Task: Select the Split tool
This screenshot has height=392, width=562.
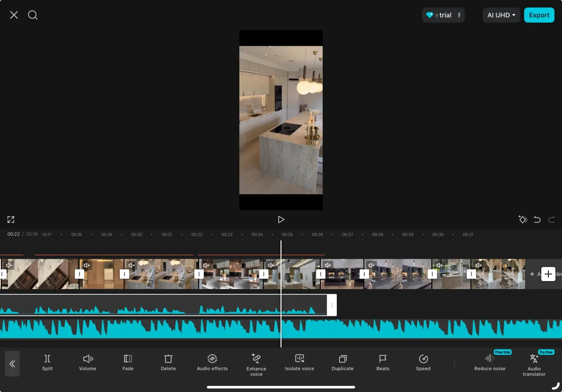Action: 47,363
